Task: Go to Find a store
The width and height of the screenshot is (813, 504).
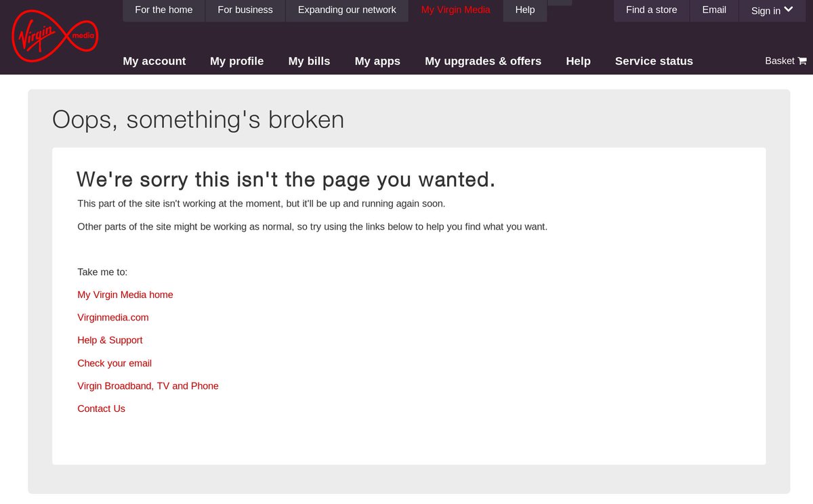Action: click(x=652, y=10)
